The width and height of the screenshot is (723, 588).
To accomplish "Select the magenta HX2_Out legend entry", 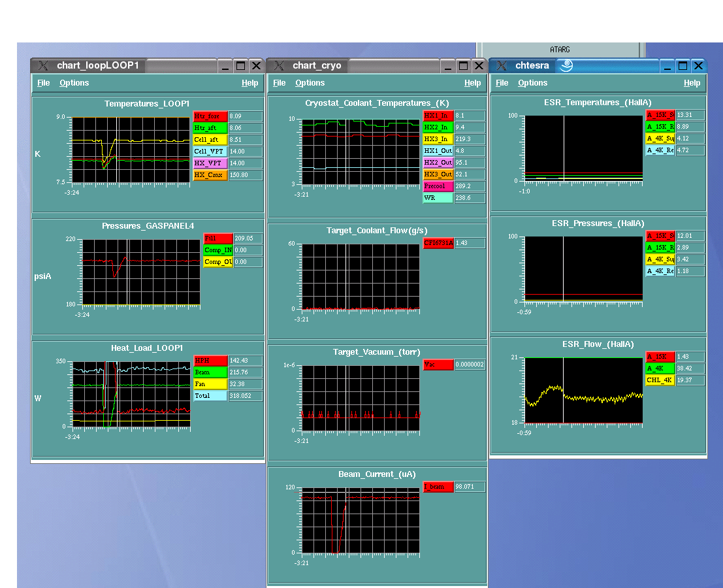I will click(438, 163).
